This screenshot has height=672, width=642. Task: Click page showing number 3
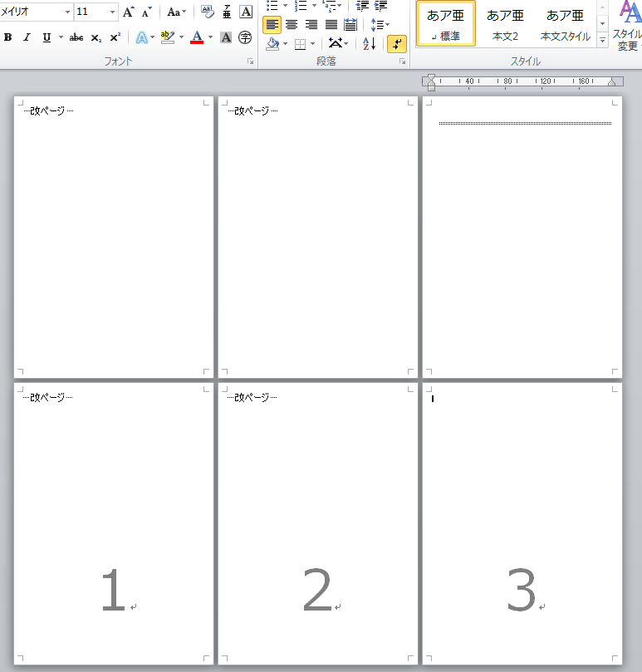[522, 523]
